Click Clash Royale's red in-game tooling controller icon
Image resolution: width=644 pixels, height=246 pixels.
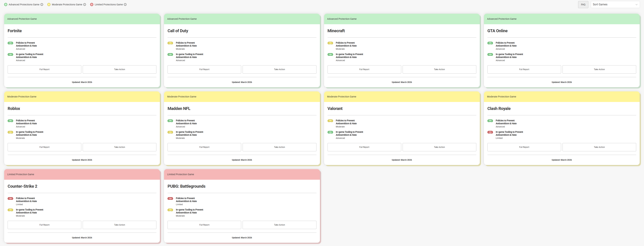click(x=490, y=132)
